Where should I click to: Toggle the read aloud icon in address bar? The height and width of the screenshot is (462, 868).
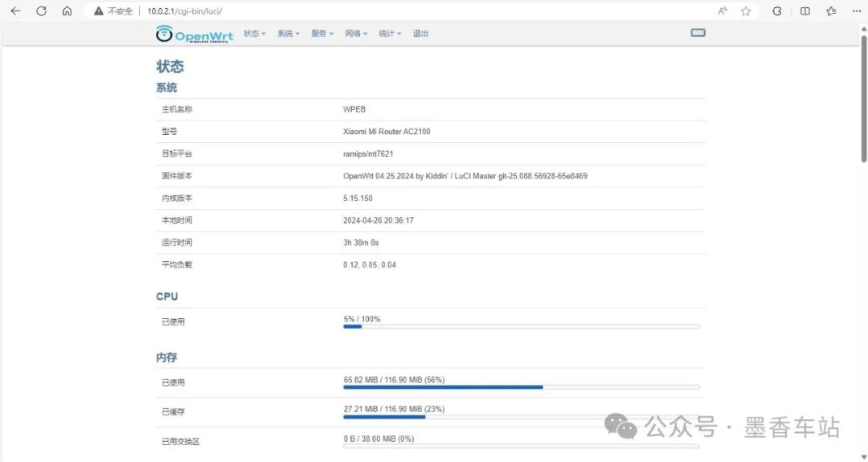723,11
